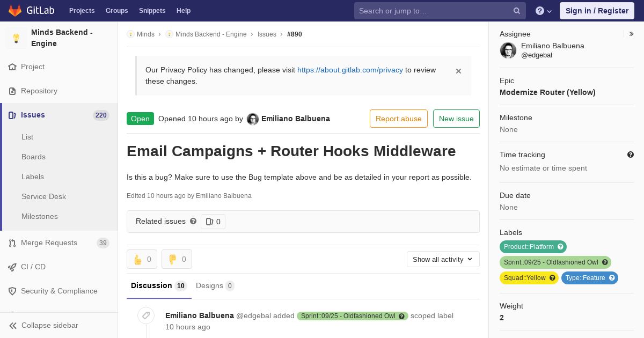Open Labels in sidebar
644x338 pixels.
pos(33,177)
